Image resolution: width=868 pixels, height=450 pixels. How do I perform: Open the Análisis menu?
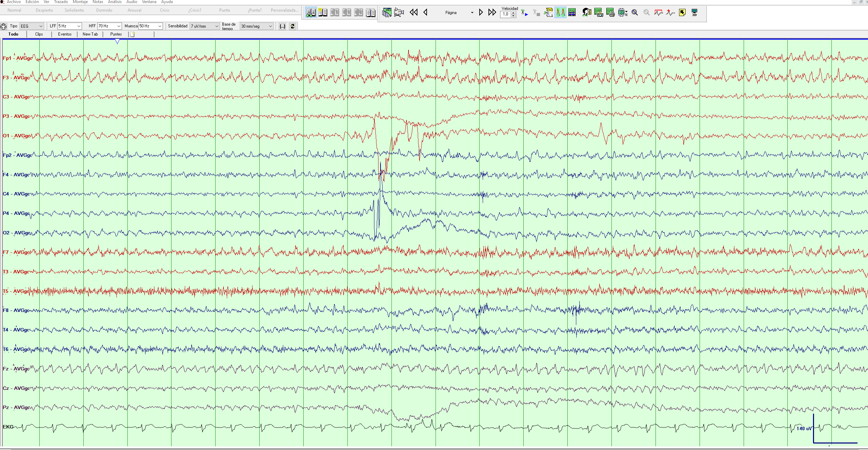pos(115,2)
